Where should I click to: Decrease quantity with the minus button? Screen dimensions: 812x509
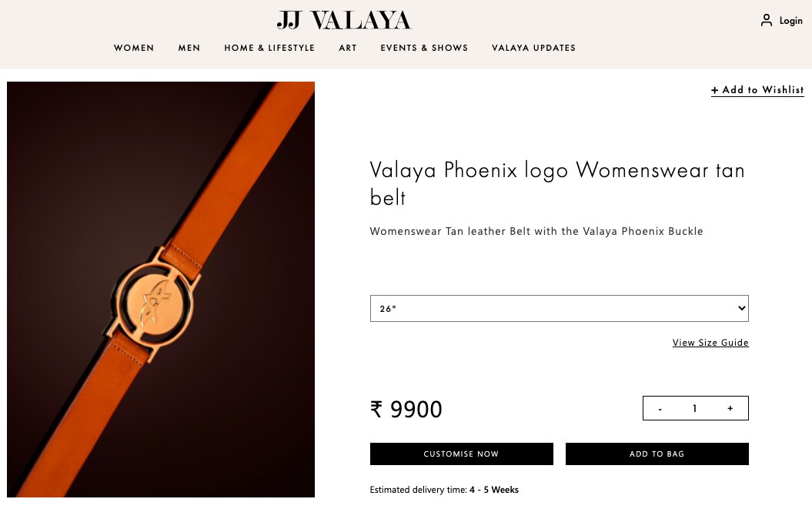coord(660,408)
